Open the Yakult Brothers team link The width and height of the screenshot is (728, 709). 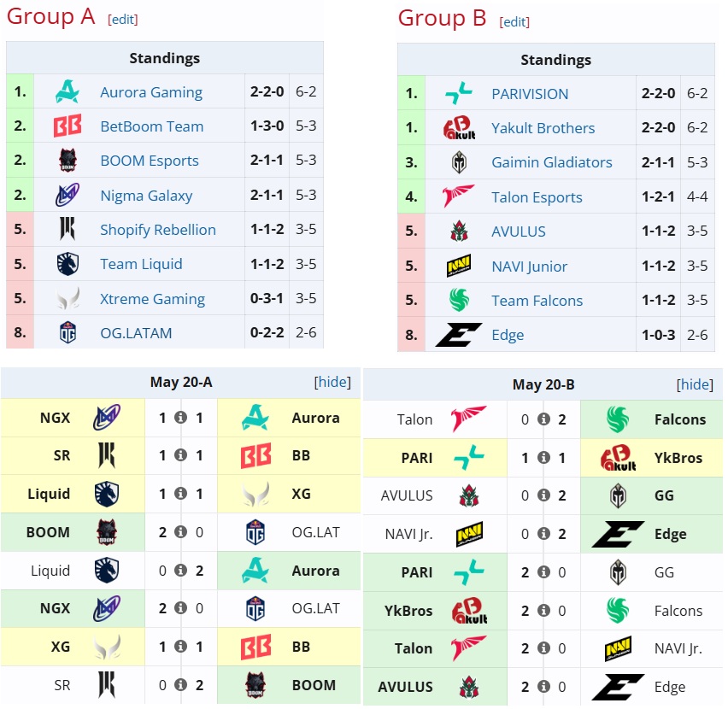coord(543,128)
